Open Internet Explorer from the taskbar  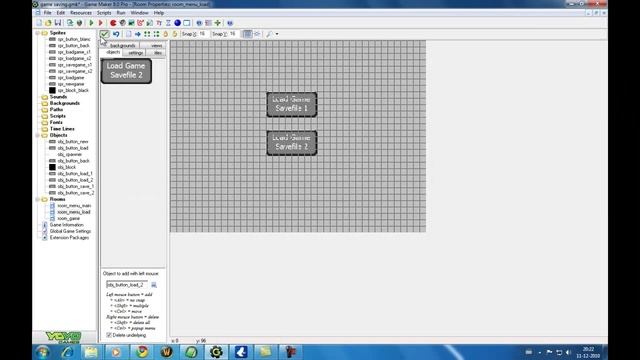coord(67,352)
